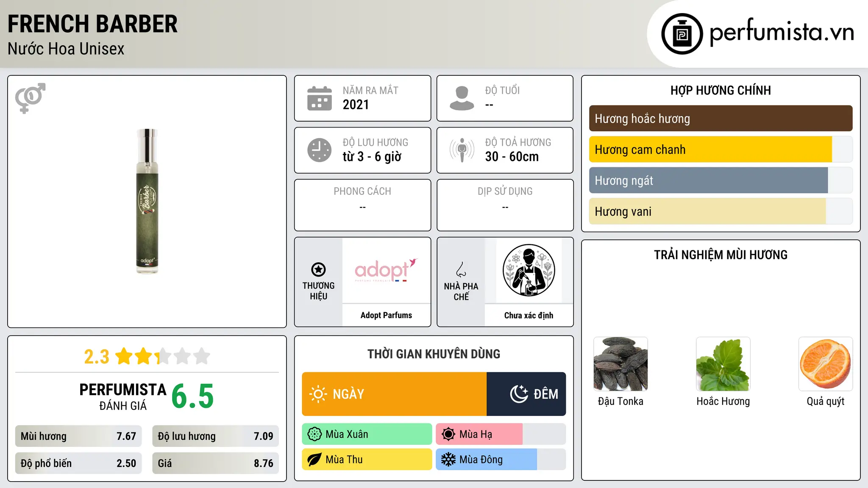This screenshot has width=868, height=488.
Task: Click the TRẢI NGHIỆM MÙI HƯƠNG heading
Action: click(721, 255)
